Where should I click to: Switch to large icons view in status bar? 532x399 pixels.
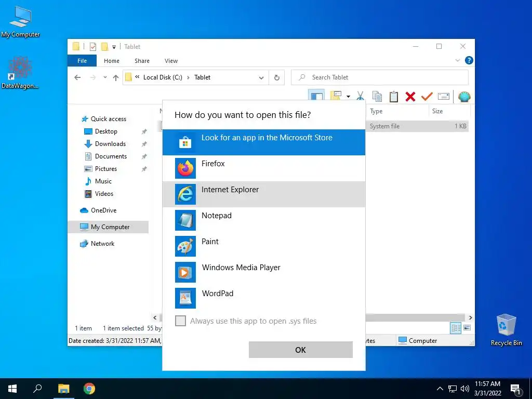coord(467,328)
